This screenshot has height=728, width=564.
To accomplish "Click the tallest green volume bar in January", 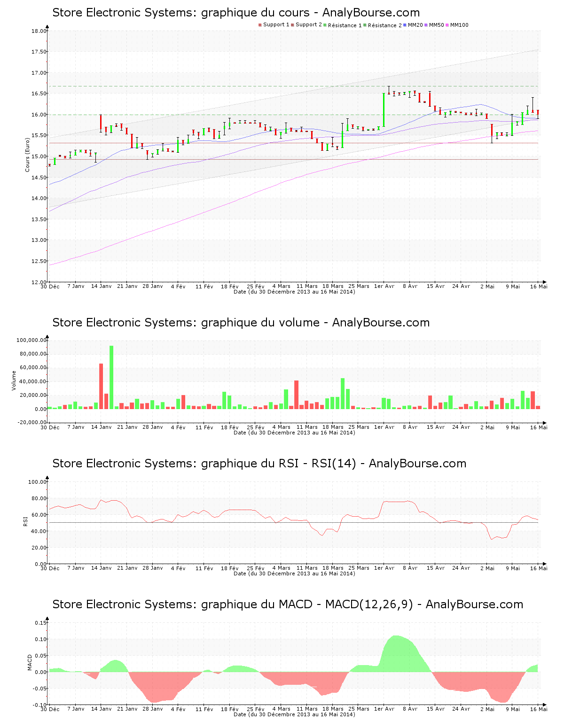I will click(x=111, y=377).
